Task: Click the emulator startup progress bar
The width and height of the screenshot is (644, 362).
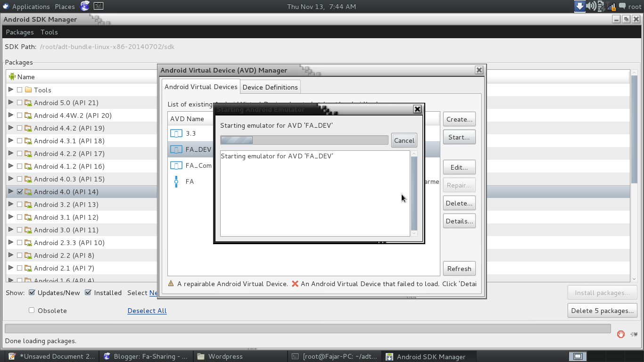Action: point(304,140)
